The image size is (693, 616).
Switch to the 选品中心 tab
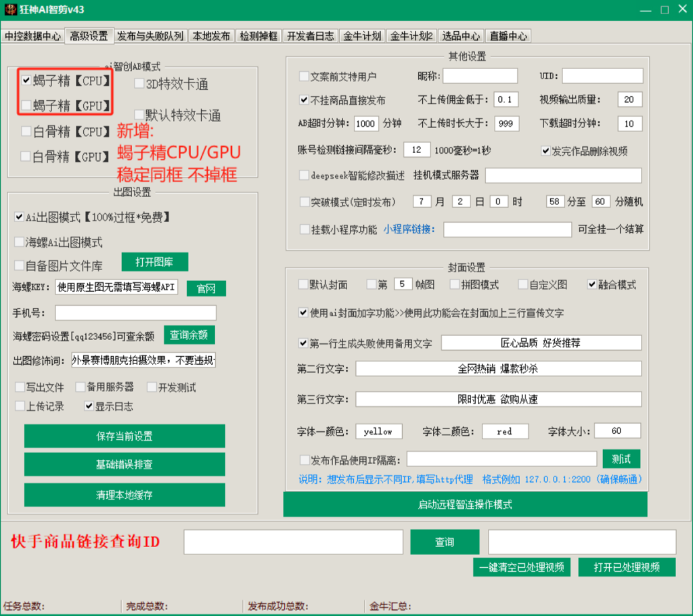tap(461, 37)
